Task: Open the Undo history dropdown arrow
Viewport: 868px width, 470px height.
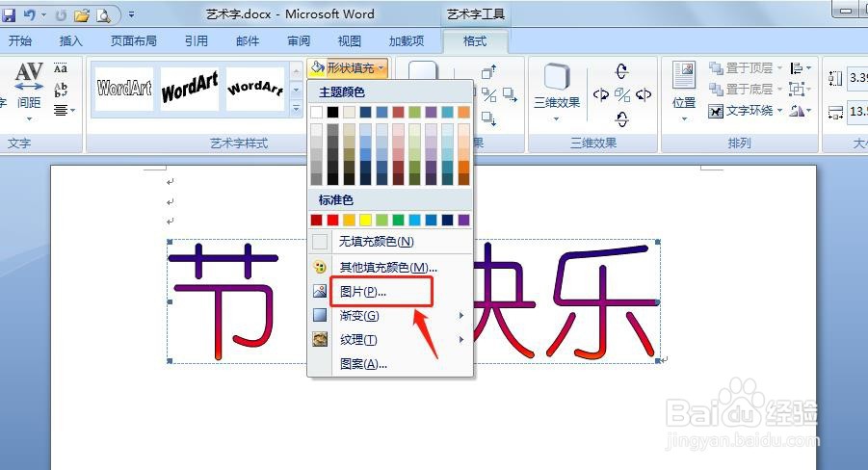Action: point(43,15)
